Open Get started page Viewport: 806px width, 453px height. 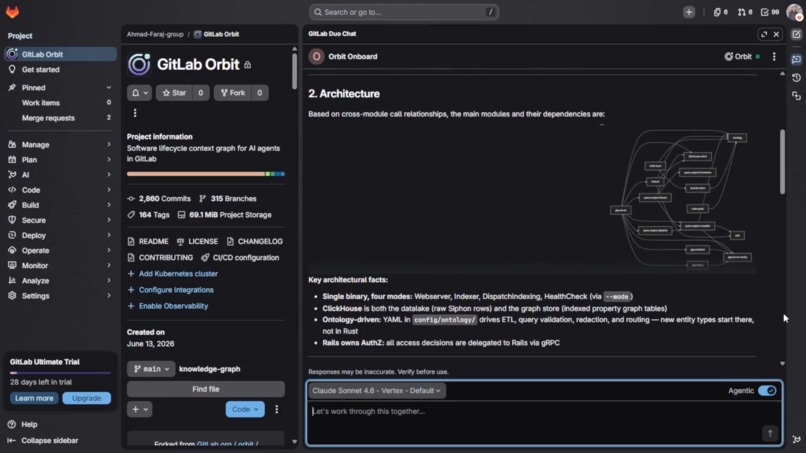pos(61,70)
